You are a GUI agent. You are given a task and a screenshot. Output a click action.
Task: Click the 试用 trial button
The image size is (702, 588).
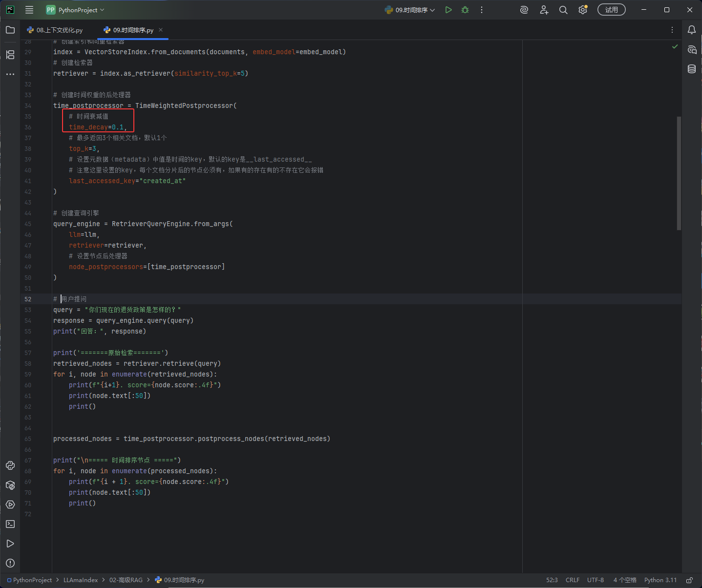[x=612, y=10]
